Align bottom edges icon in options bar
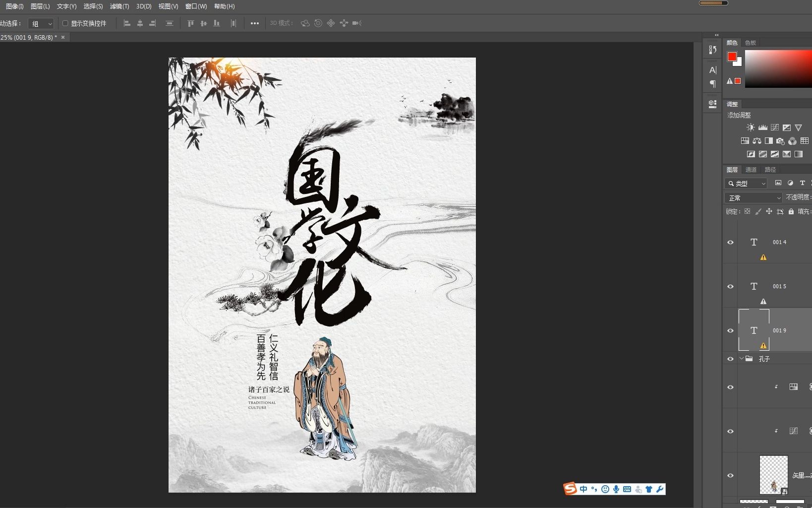Image resolution: width=812 pixels, height=508 pixels. [217, 23]
